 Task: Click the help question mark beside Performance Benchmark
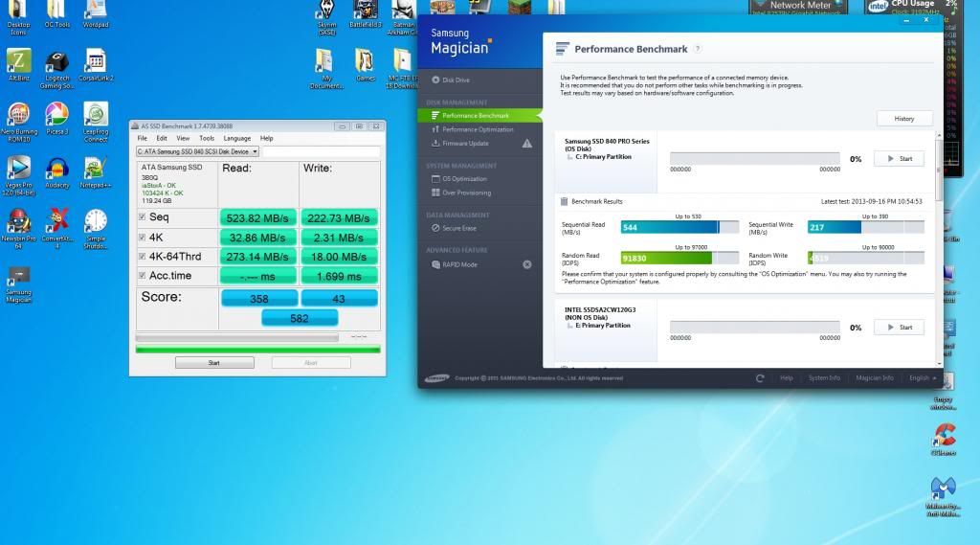[x=698, y=49]
